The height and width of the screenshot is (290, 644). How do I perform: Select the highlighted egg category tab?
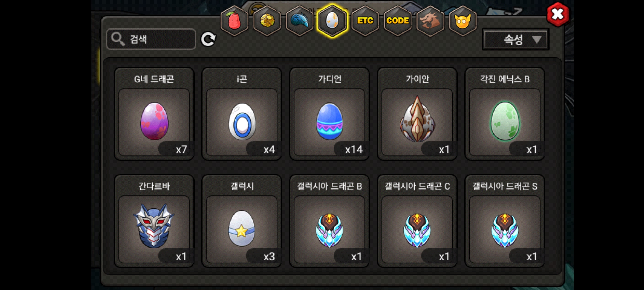(x=332, y=21)
